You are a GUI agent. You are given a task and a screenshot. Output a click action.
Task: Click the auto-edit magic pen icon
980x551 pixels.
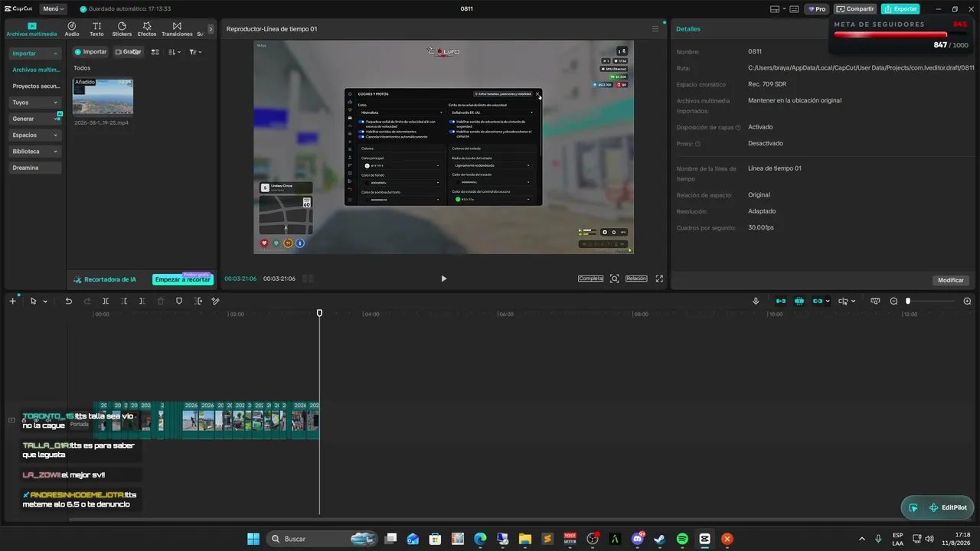(x=215, y=301)
